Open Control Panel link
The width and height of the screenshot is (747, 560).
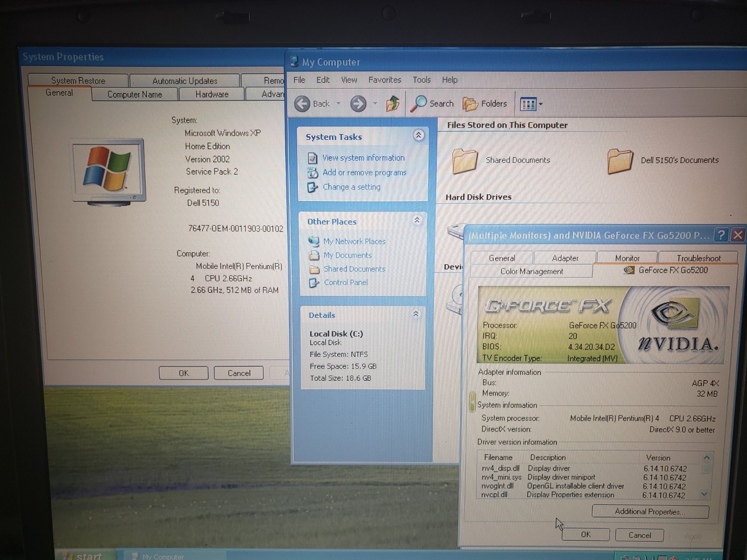[x=346, y=282]
